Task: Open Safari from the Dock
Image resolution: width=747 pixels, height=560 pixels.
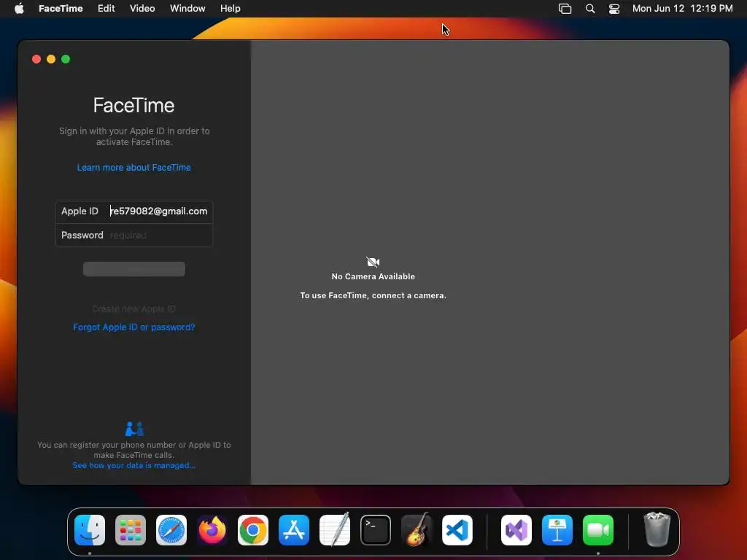Action: point(171,530)
